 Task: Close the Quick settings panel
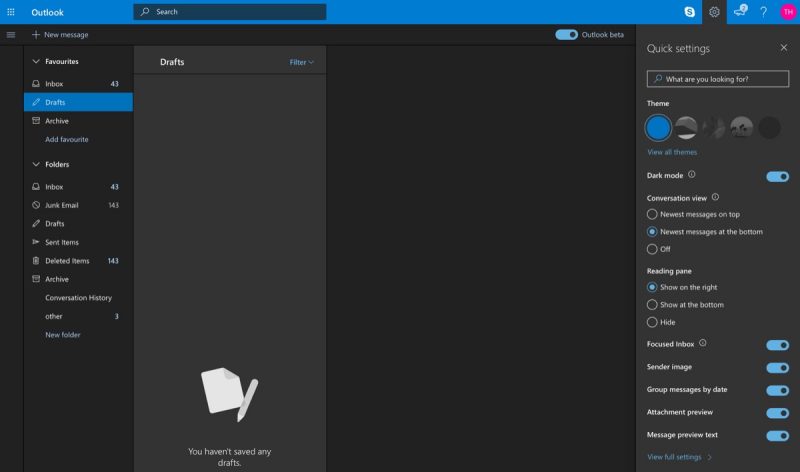[x=784, y=47]
